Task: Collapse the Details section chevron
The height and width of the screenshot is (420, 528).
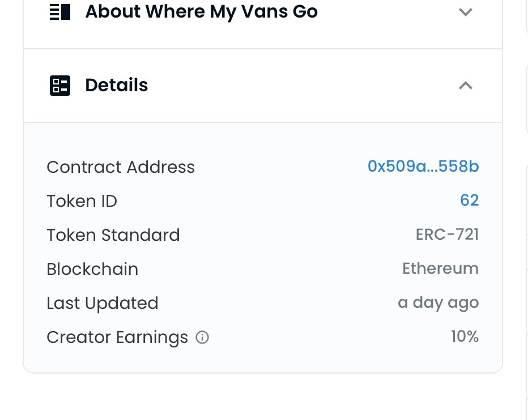Action: (466, 86)
